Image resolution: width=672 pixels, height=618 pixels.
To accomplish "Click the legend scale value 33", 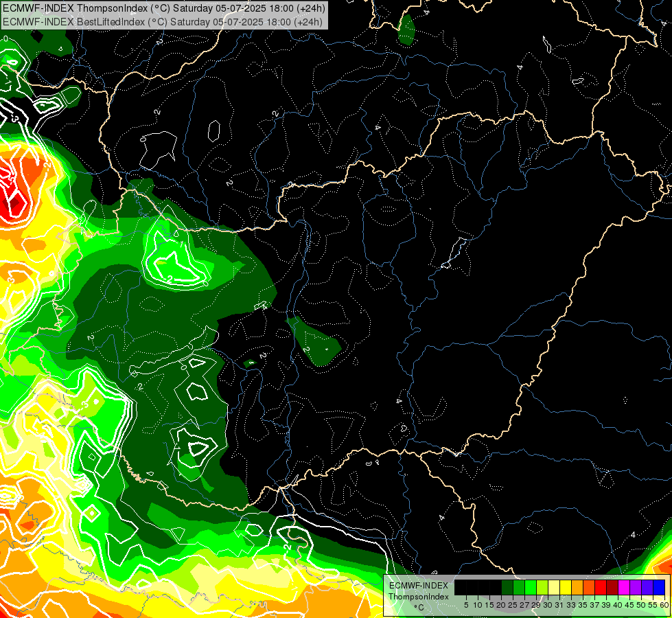I will pyautogui.click(x=571, y=605).
